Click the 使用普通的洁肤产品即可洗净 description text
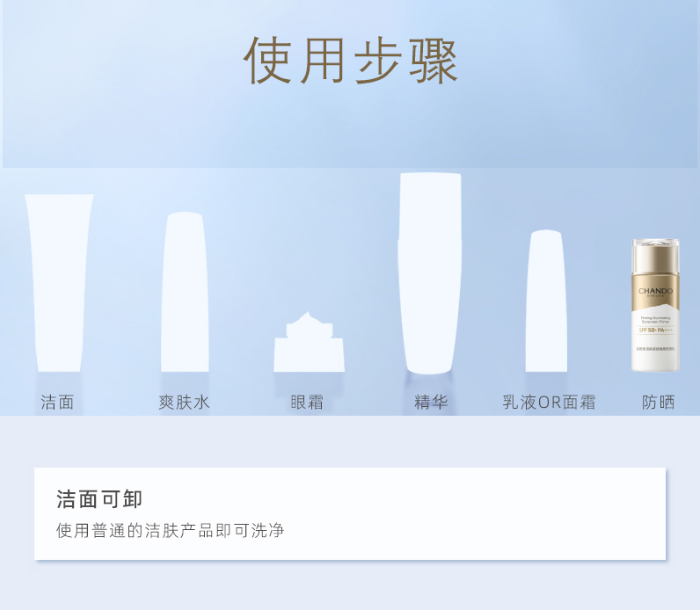Image resolution: width=700 pixels, height=610 pixels. tap(170, 530)
